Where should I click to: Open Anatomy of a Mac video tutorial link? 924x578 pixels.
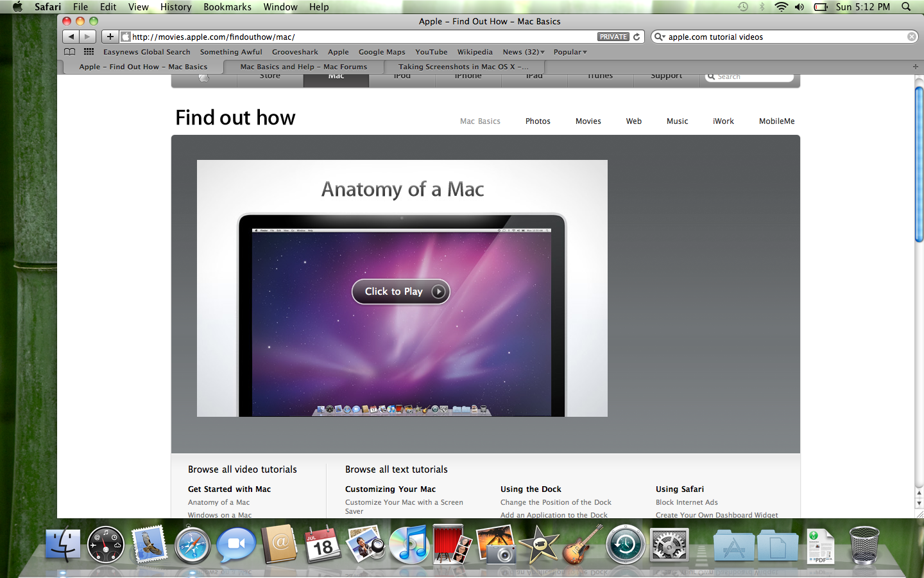pyautogui.click(x=219, y=502)
